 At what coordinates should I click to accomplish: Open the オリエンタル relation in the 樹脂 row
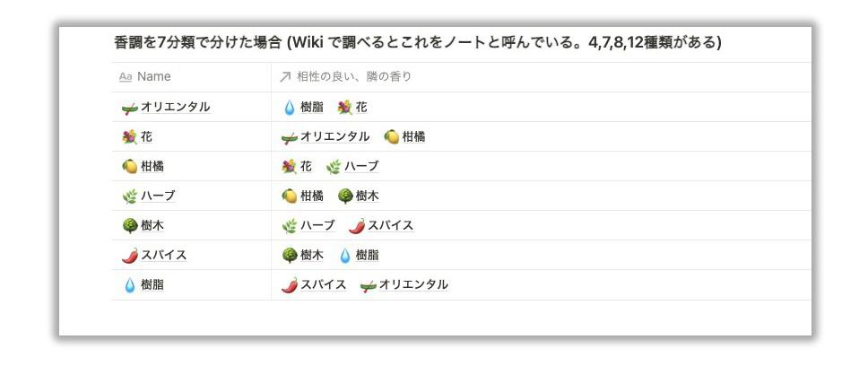tap(413, 284)
